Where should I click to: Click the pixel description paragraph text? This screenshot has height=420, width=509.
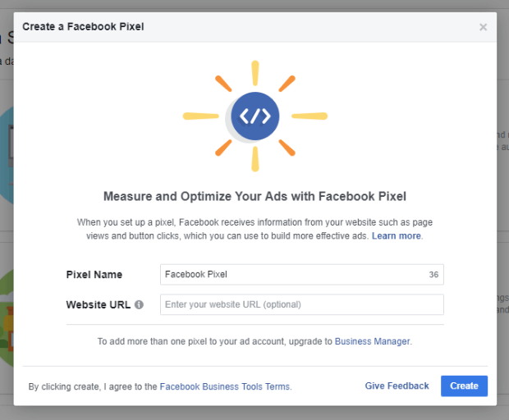(254, 229)
